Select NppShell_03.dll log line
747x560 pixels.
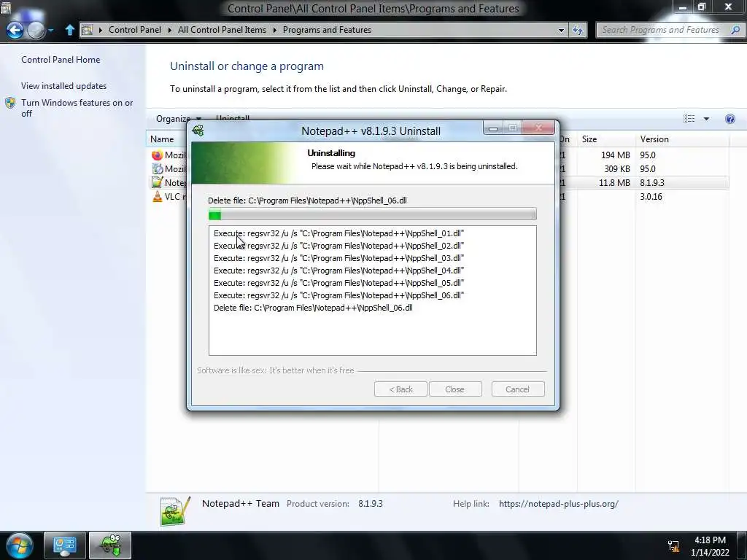338,258
